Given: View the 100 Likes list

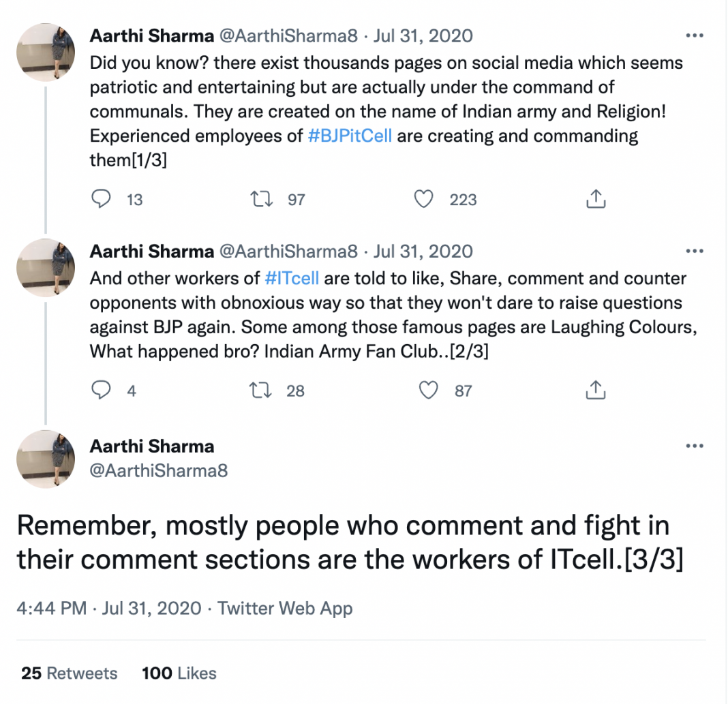Looking at the screenshot, I should tap(179, 673).
